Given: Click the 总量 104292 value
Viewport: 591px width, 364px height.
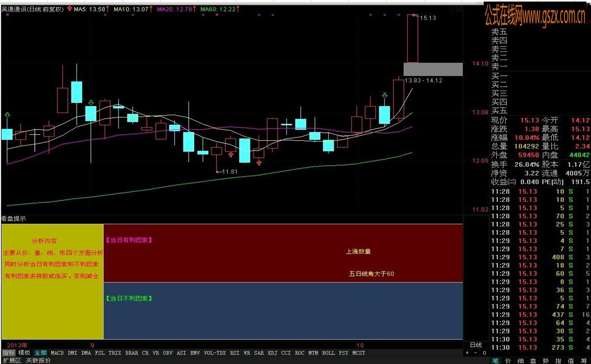Looking at the screenshot, I should pos(527,146).
